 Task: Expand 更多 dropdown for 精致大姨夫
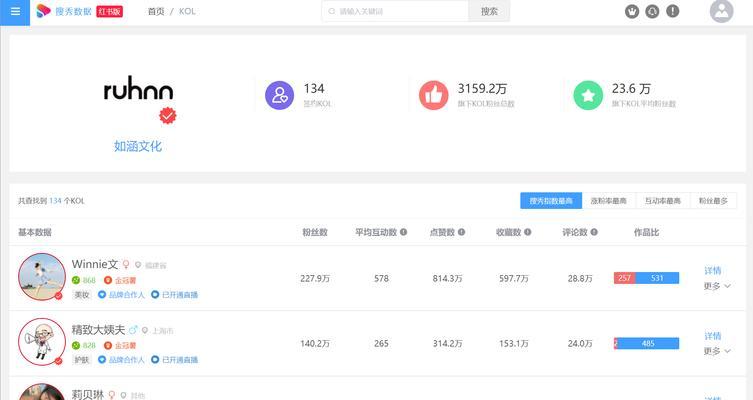tap(717, 351)
